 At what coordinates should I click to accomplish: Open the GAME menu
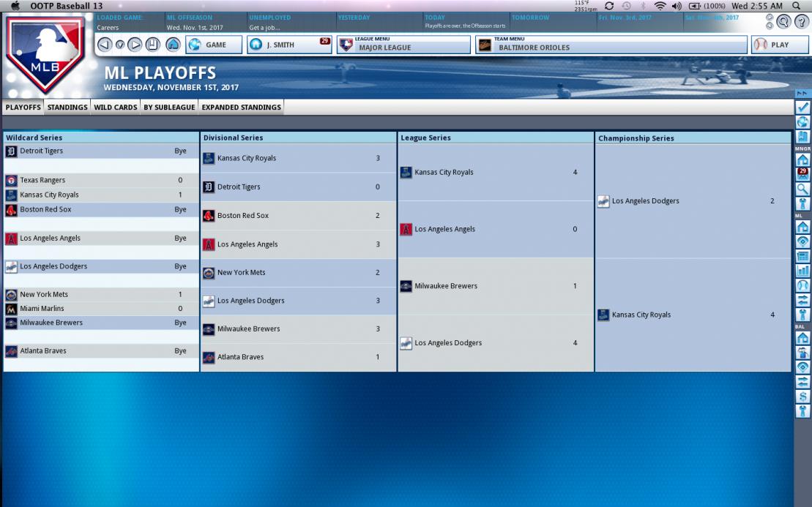(214, 45)
